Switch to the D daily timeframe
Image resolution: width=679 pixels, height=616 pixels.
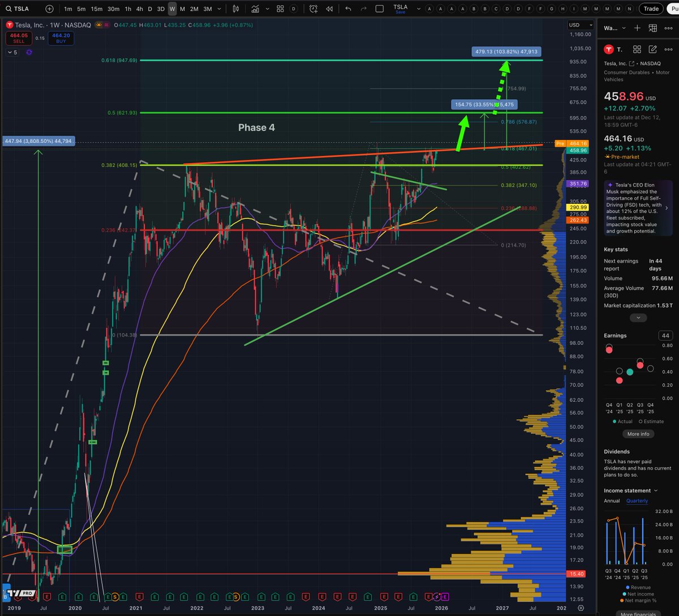point(150,8)
